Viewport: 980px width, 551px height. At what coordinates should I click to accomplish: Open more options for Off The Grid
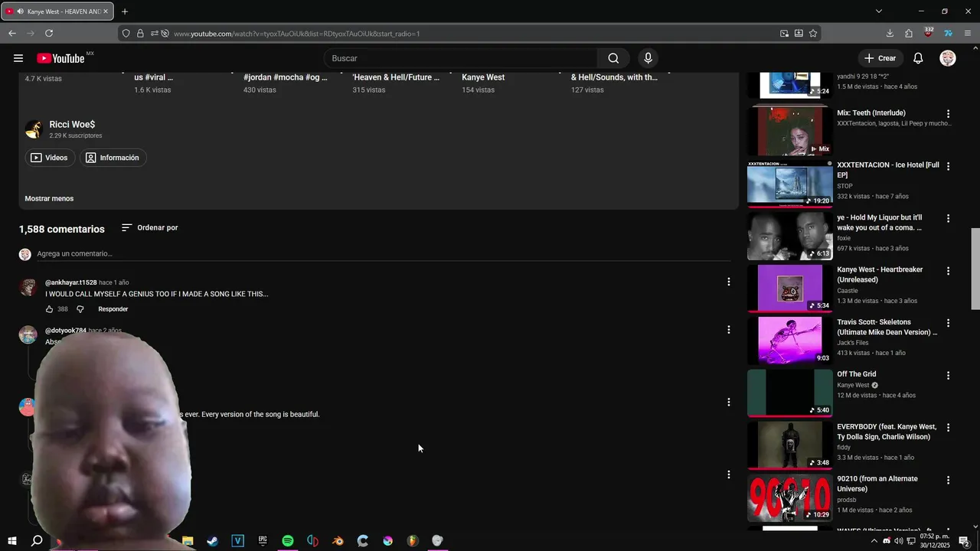click(x=948, y=376)
